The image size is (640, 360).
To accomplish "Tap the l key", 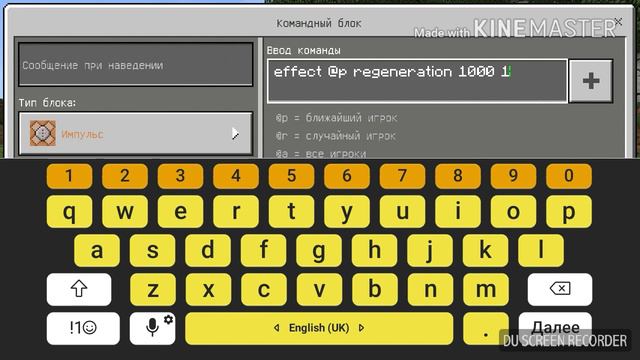I will pos(541,250).
